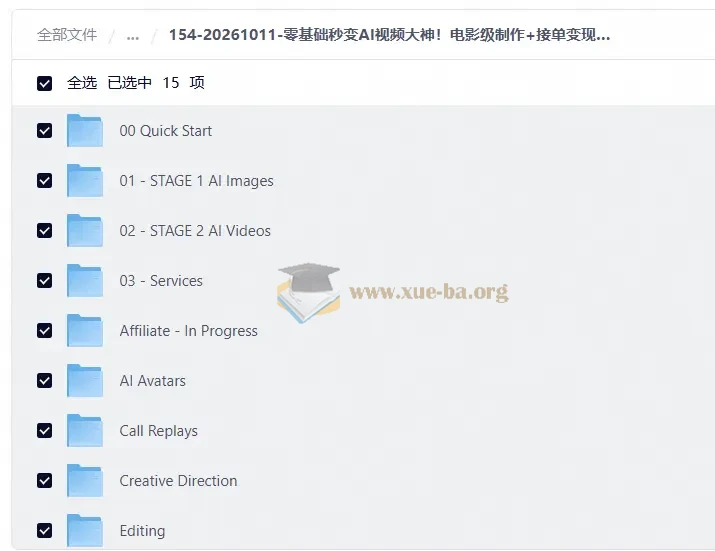This screenshot has width=715, height=551.
Task: Click the Call Replays folder name
Action: [x=158, y=431]
